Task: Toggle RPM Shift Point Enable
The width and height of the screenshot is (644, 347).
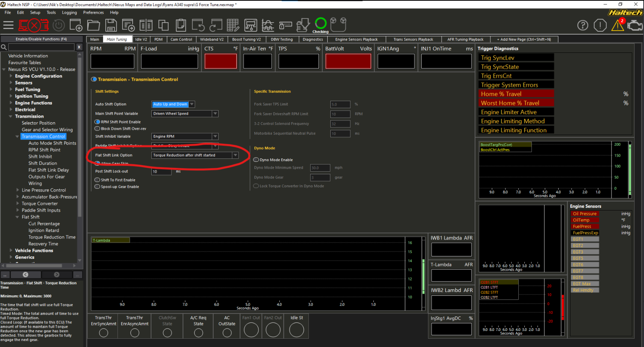Action: 97,122
